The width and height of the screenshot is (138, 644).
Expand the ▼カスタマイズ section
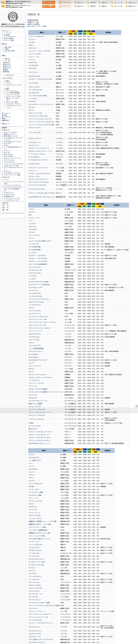click(x=6, y=117)
